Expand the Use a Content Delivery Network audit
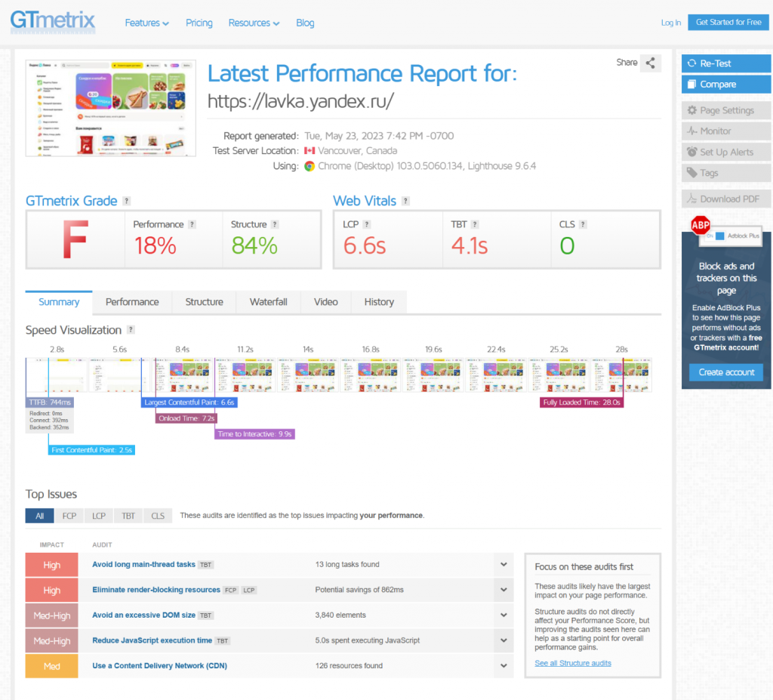 [504, 665]
